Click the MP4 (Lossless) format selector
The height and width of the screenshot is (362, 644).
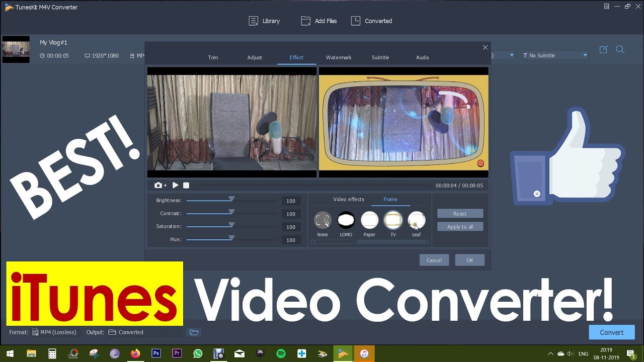[x=54, y=332]
